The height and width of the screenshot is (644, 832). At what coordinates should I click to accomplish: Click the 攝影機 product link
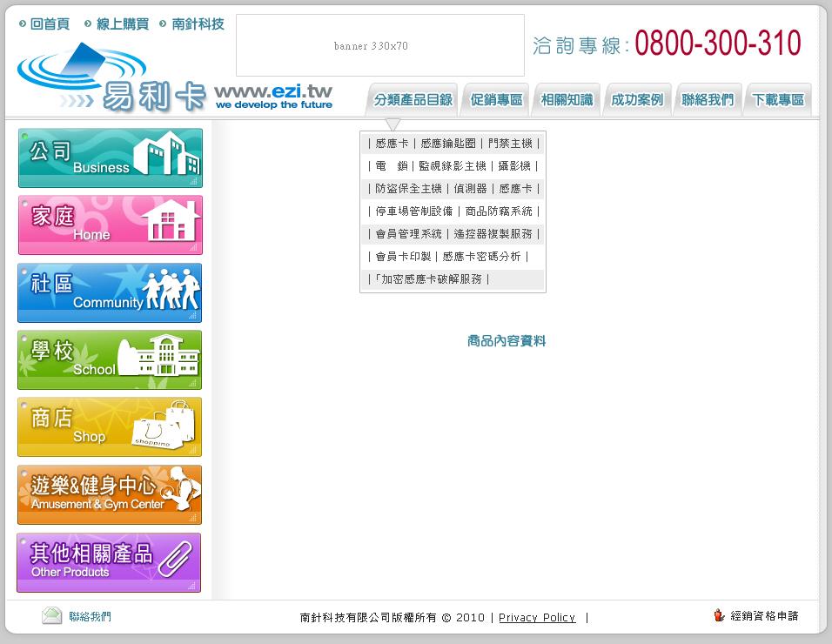pos(514,166)
